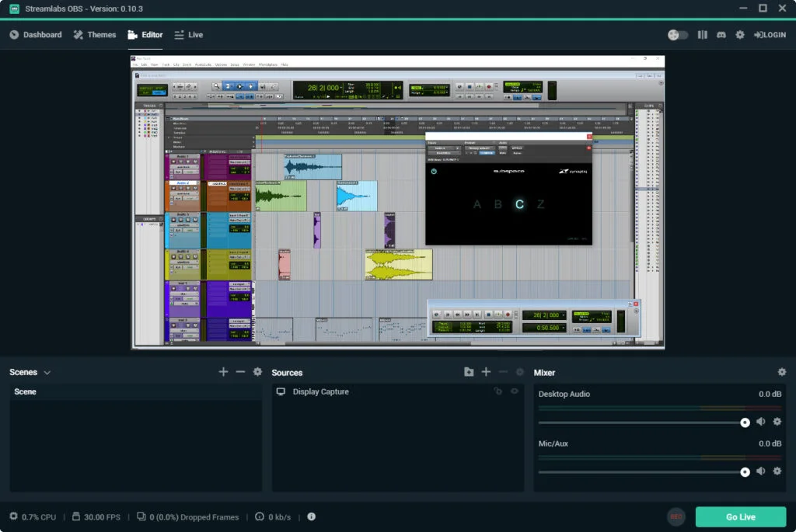The width and height of the screenshot is (796, 532).
Task: Click the Sources panel heading
Action: point(287,373)
